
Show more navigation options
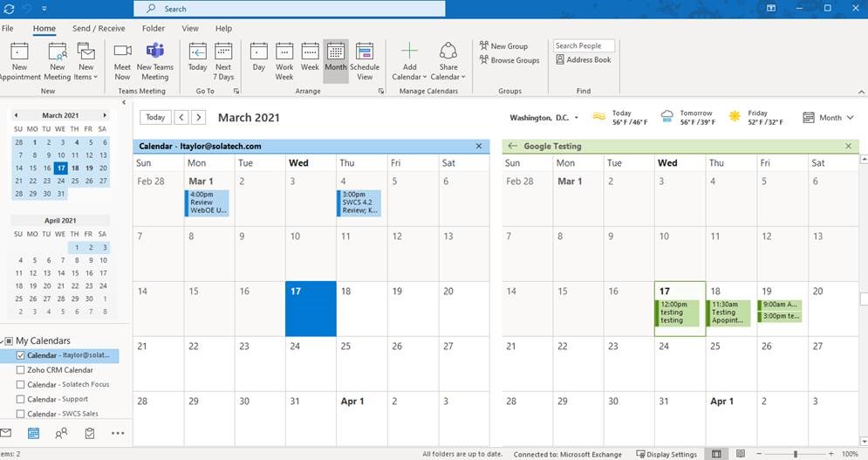(x=118, y=434)
